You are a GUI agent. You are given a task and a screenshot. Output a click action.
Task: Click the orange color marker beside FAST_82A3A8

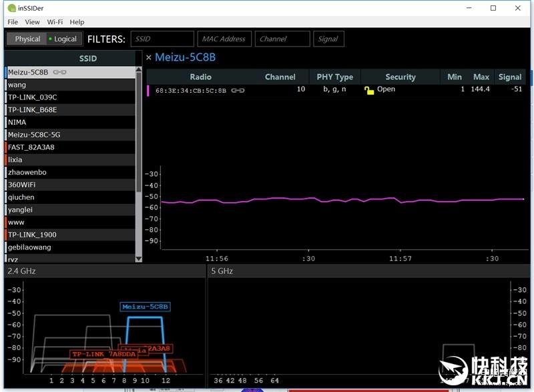(x=6, y=147)
